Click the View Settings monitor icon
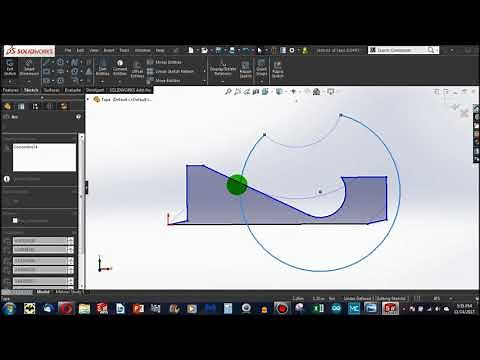This screenshot has height=360, width=480. tap(330, 92)
